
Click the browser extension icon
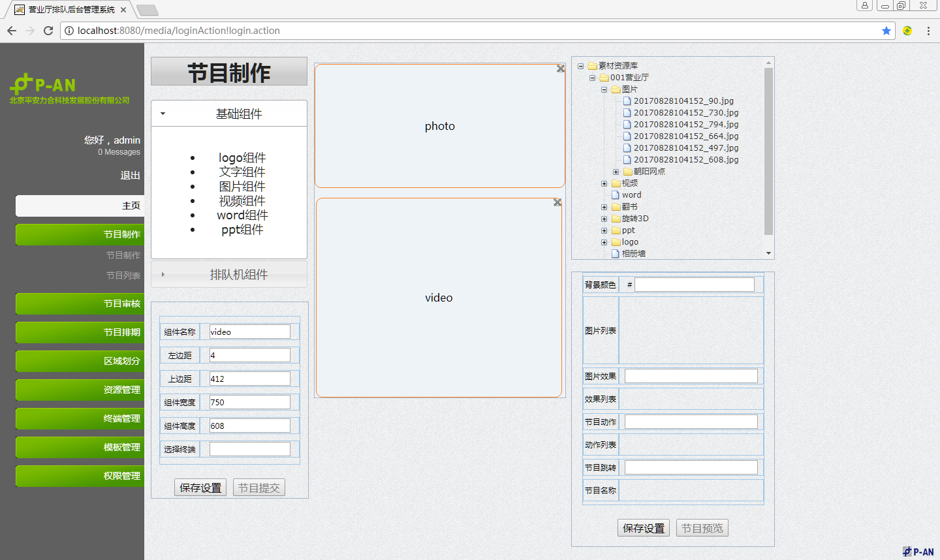tap(907, 31)
